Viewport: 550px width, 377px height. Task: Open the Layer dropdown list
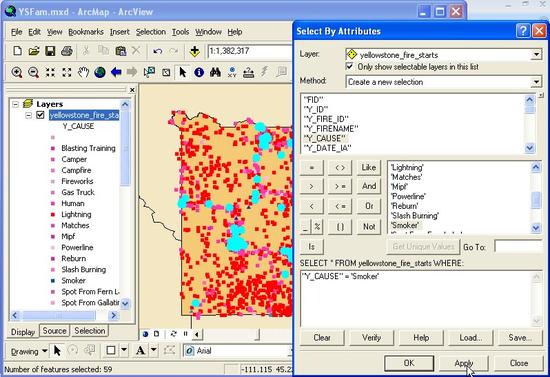click(x=536, y=55)
